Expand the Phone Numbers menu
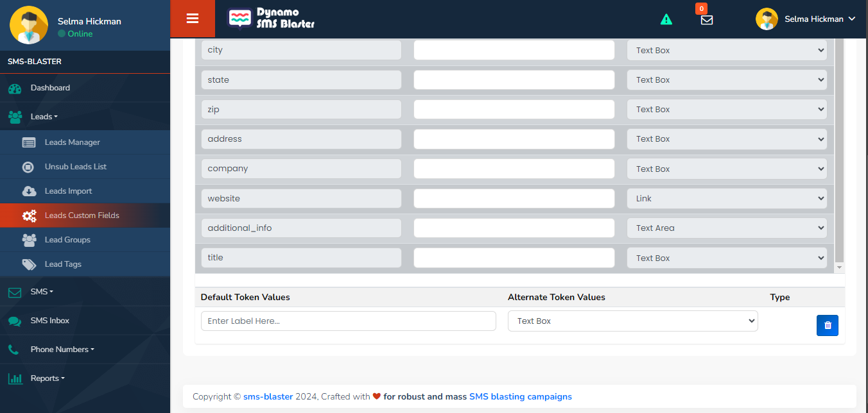This screenshot has height=413, width=868. (85, 350)
